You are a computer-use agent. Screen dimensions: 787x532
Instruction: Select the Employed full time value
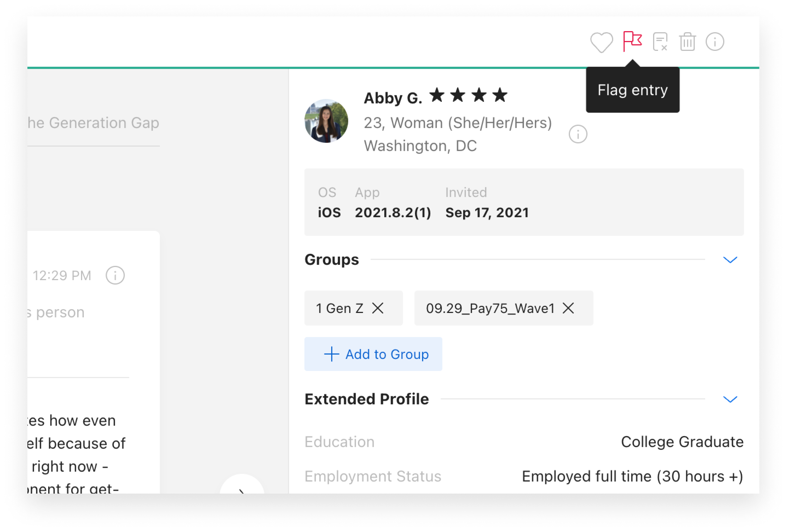click(x=633, y=476)
